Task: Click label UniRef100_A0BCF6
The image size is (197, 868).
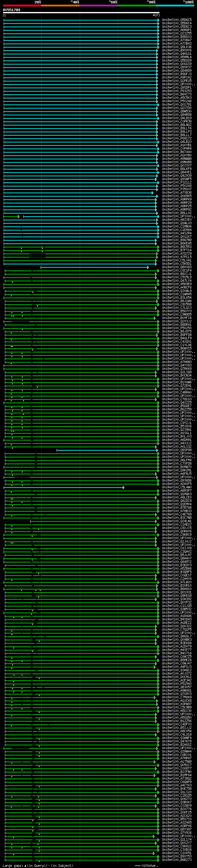Action: [x=177, y=287]
